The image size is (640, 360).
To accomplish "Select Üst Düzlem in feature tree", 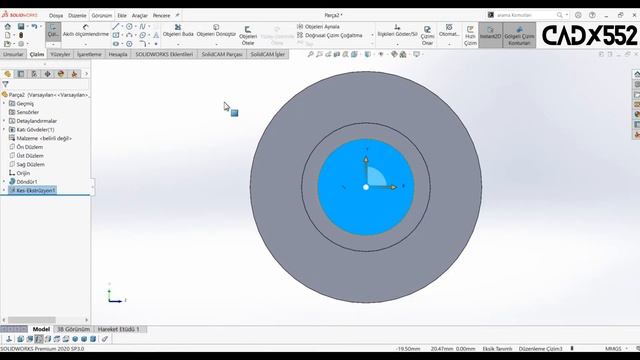I will coord(26,156).
